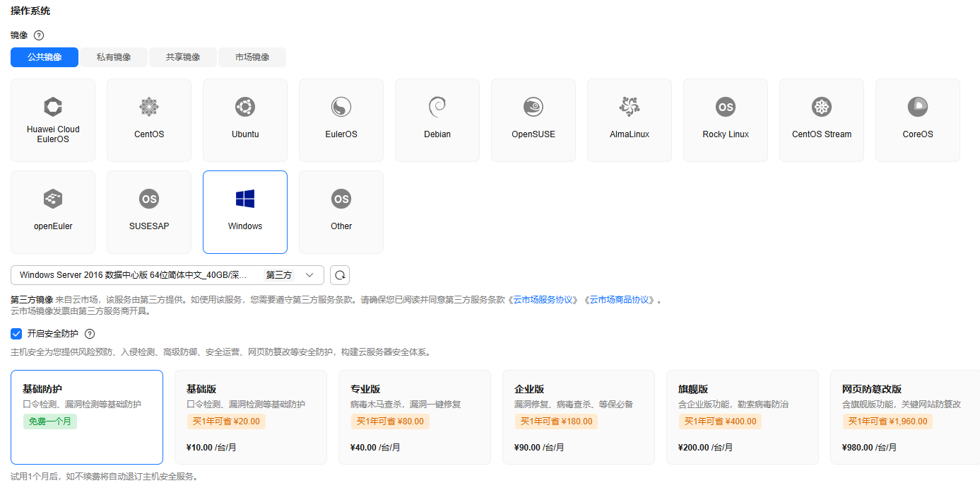Choose the Debian swirl icon
This screenshot has height=488, width=980.
point(437,107)
